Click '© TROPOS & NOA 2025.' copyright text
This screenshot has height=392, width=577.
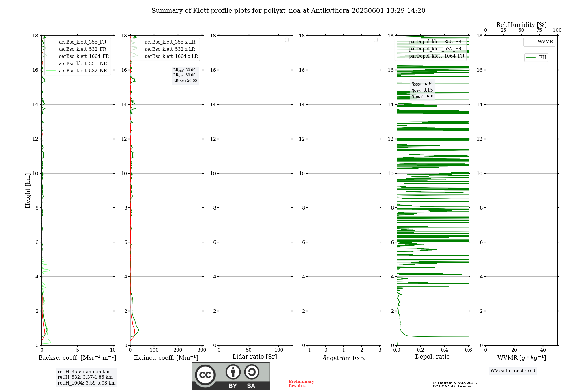455,383
